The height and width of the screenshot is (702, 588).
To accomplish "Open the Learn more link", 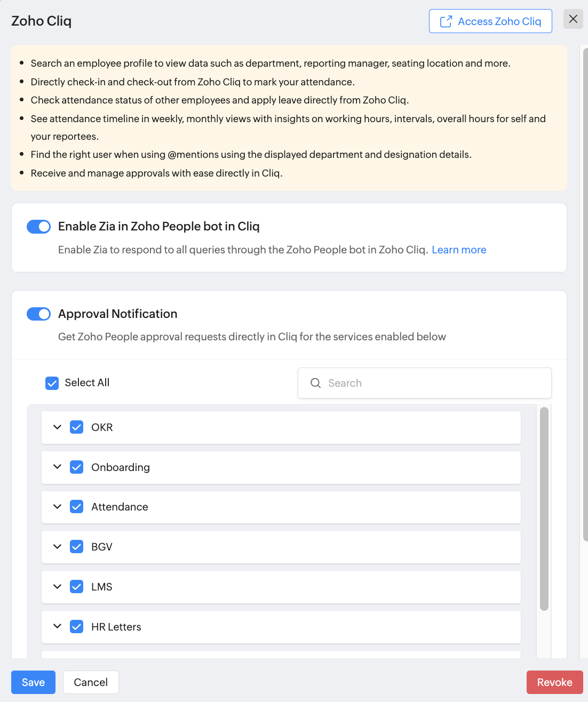I will [459, 250].
